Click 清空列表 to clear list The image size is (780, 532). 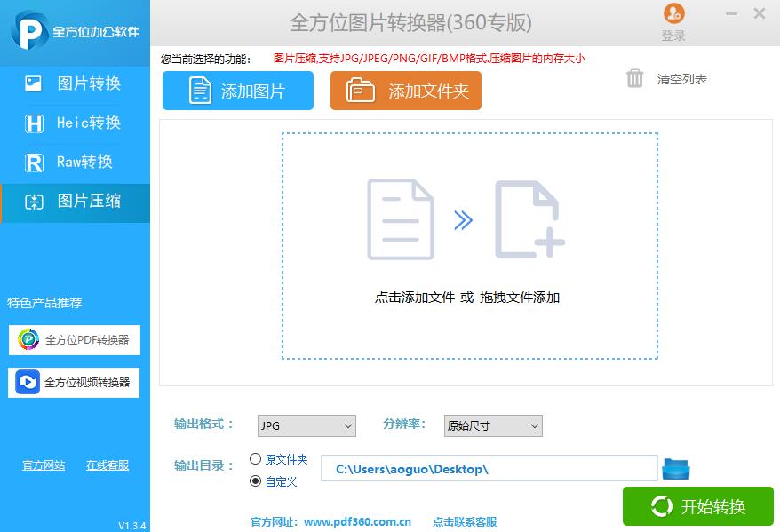coord(681,79)
